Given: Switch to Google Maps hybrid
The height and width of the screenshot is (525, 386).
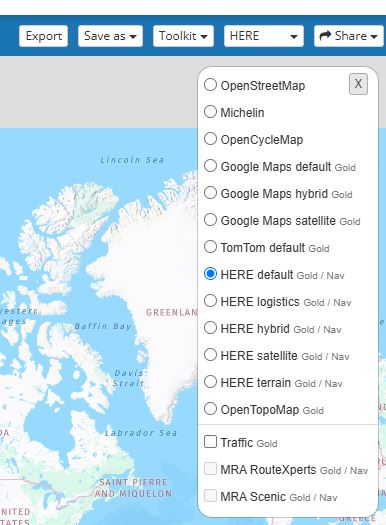Looking at the screenshot, I should click(210, 193).
